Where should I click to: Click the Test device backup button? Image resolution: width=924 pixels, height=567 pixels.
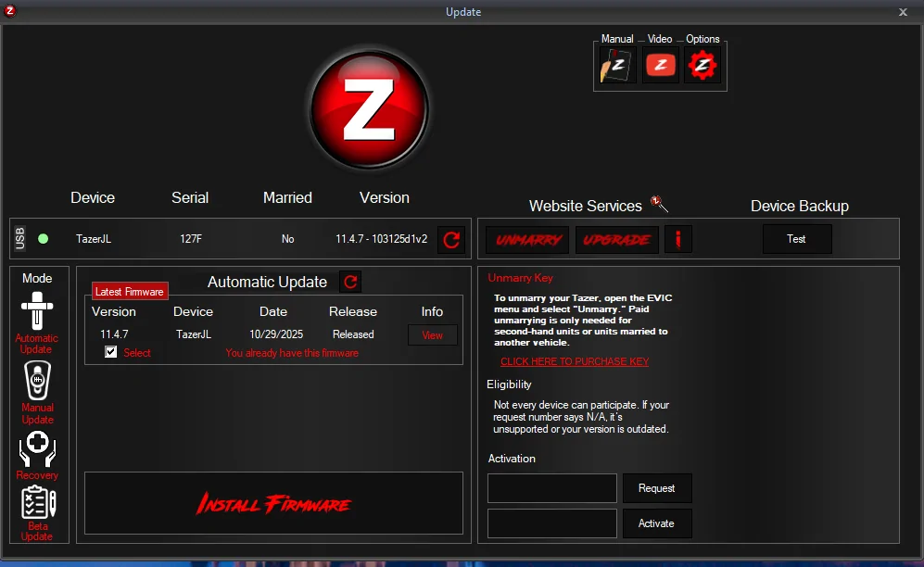pyautogui.click(x=797, y=239)
